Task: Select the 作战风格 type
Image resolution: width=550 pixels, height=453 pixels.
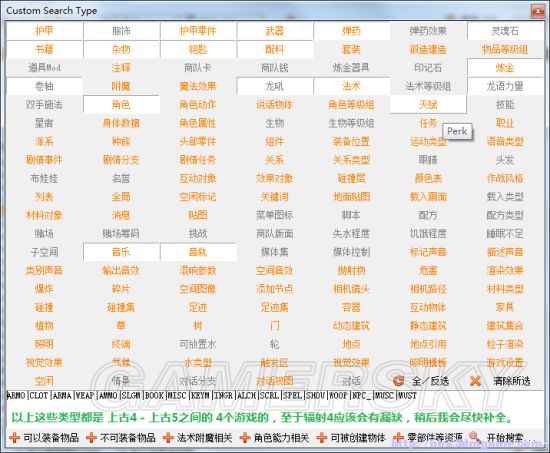Action: [505, 178]
